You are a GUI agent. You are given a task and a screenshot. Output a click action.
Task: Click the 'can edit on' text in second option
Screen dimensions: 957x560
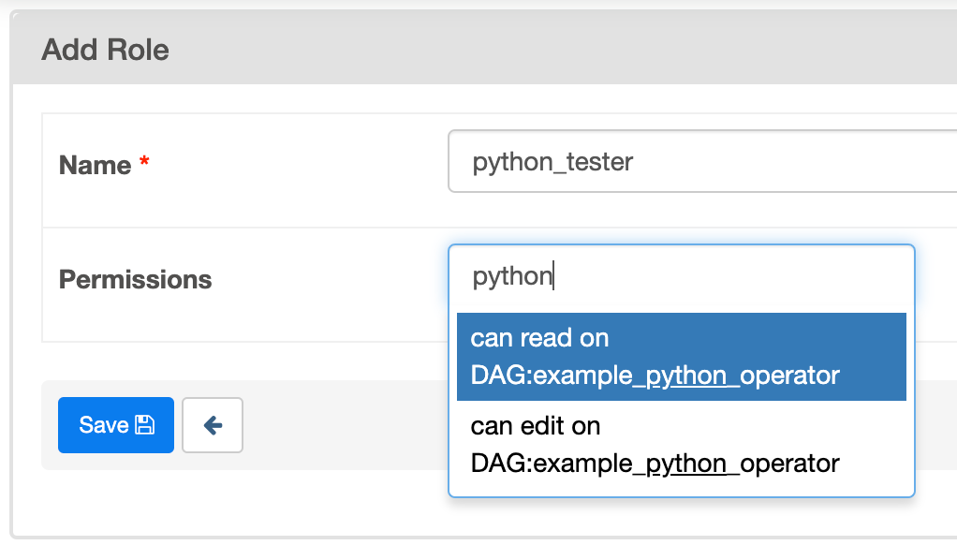coord(536,426)
